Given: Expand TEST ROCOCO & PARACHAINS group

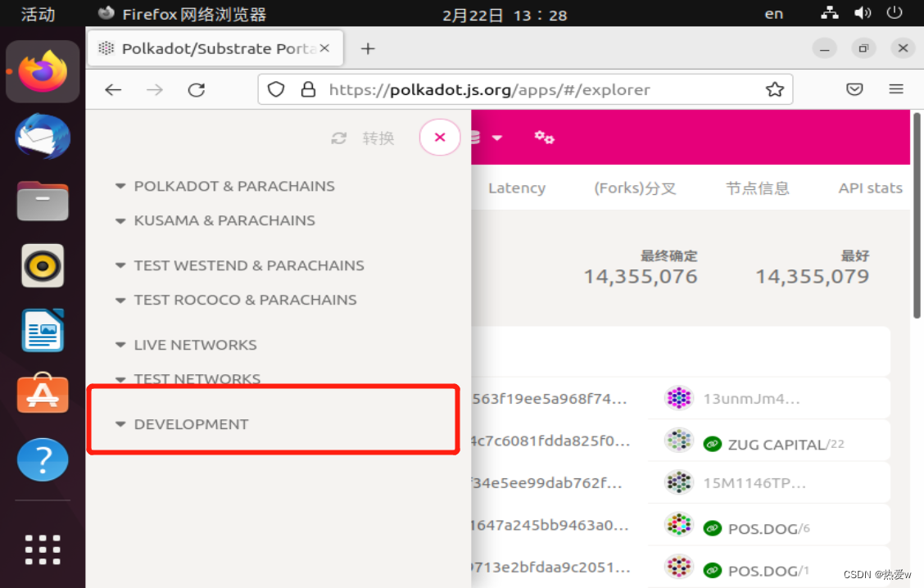Looking at the screenshot, I should coord(236,300).
